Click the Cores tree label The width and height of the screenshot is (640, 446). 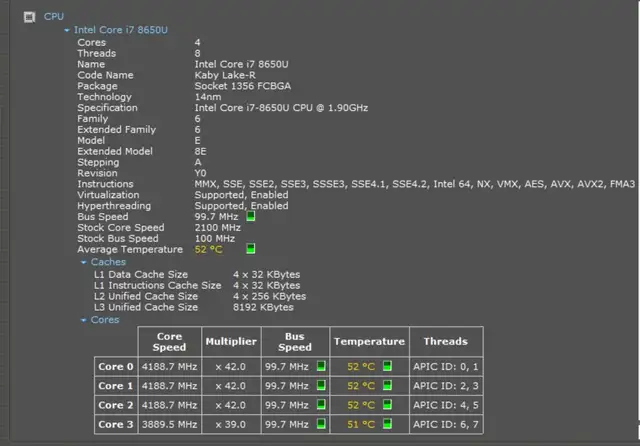point(105,320)
